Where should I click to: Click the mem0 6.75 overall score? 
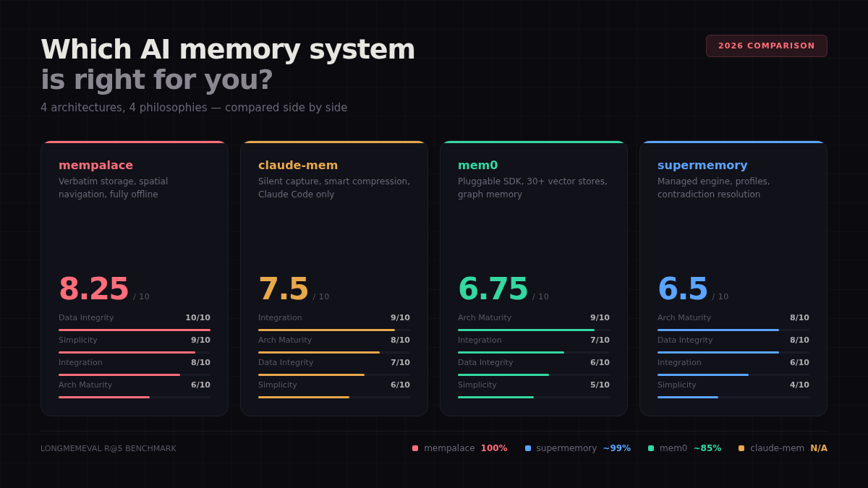(x=493, y=289)
